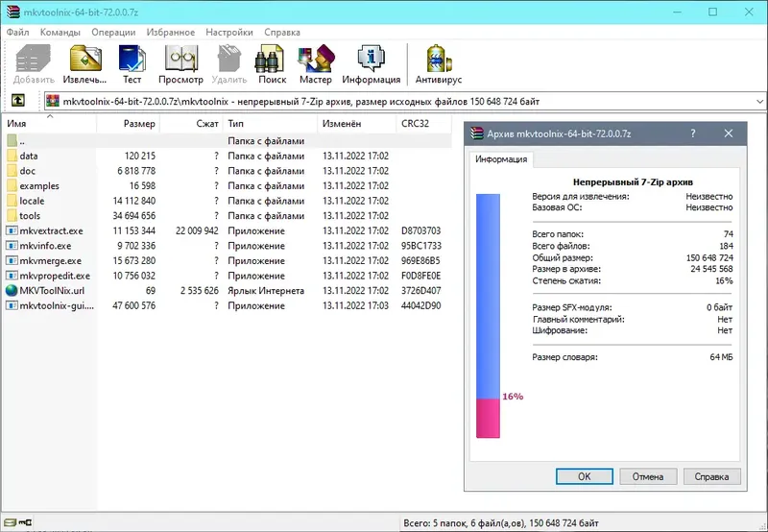Viewport: 768px width, 532px height.
Task: Click the mkvpropedit.exe file icon
Action: (x=12, y=276)
